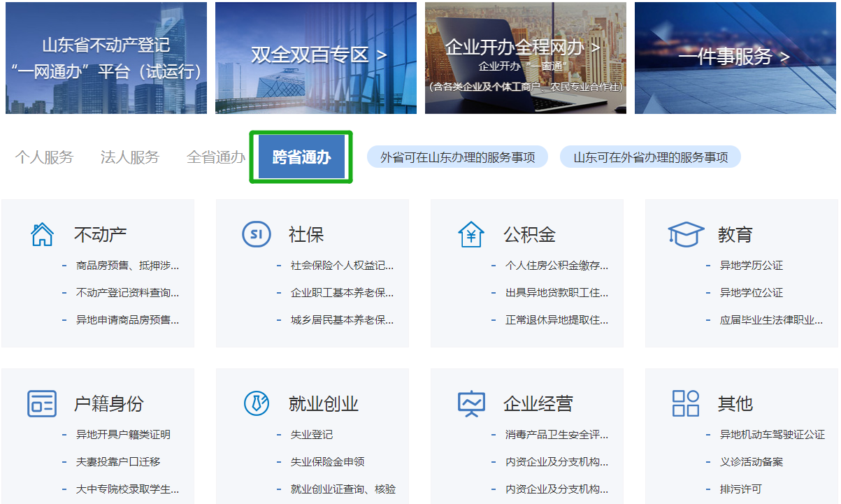
Task: Click the 公积金 yen house icon
Action: 471,235
